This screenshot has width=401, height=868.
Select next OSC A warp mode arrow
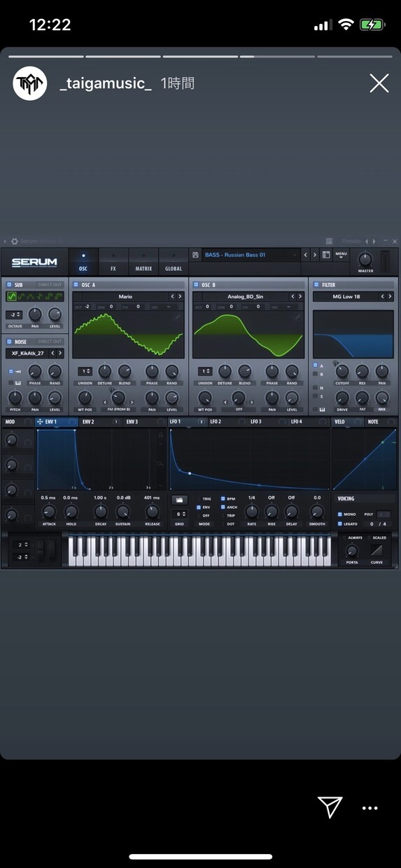[132, 402]
